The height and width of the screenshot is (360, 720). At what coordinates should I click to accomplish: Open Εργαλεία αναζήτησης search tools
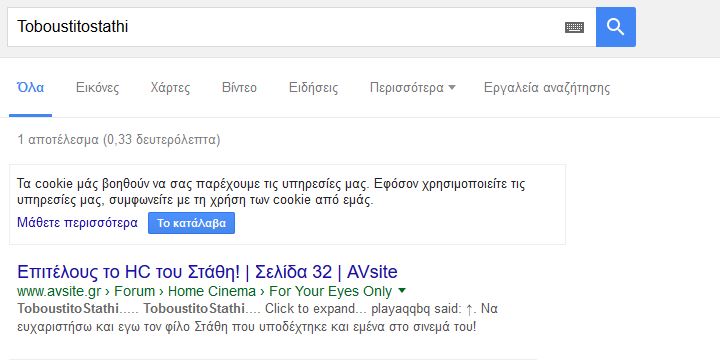click(547, 87)
